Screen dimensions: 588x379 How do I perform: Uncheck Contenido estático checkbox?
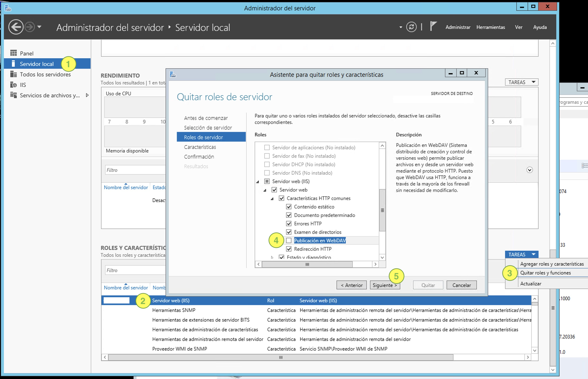[289, 206]
